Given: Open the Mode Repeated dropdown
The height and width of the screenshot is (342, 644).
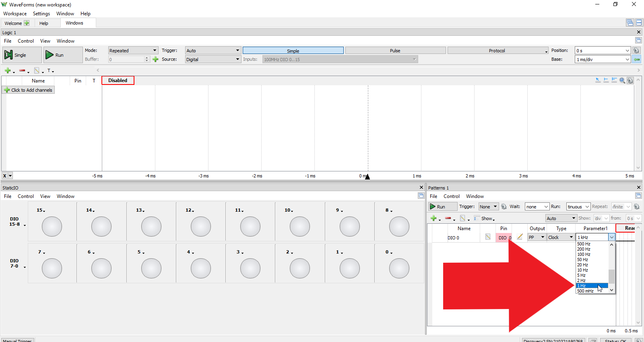Looking at the screenshot, I should point(133,51).
